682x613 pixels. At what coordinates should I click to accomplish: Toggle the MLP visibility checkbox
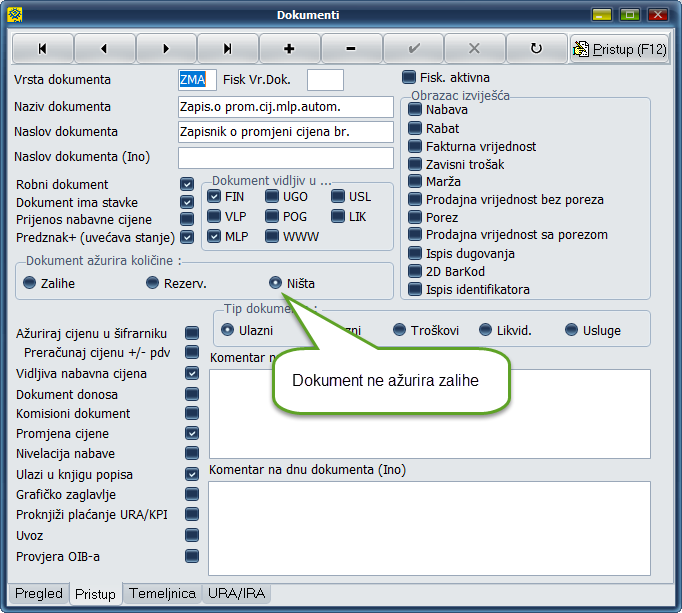(214, 237)
